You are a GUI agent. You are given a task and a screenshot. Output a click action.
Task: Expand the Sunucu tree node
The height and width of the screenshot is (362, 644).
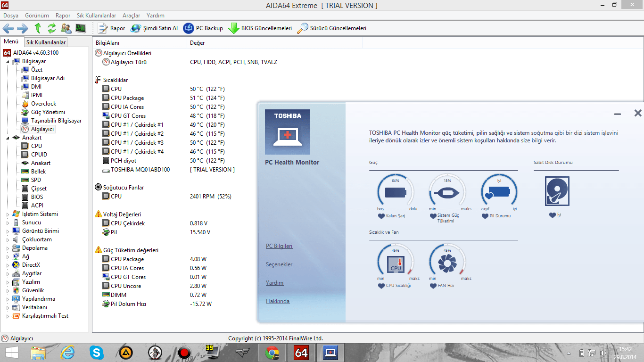[x=8, y=222]
